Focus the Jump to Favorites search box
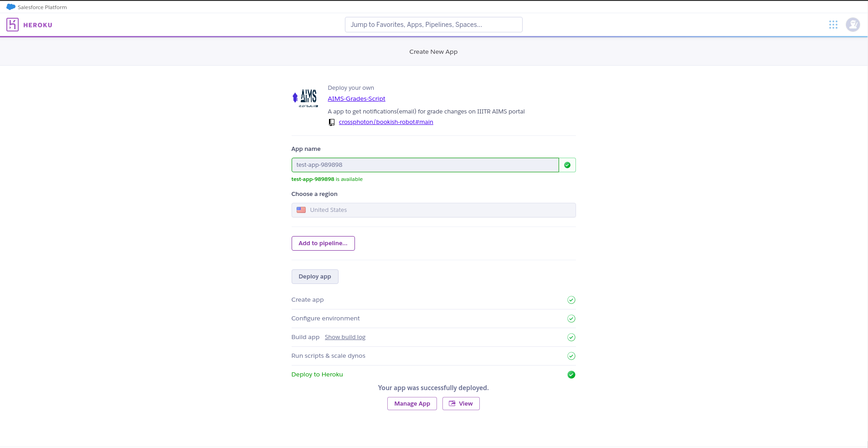This screenshot has width=868, height=448. (433, 25)
